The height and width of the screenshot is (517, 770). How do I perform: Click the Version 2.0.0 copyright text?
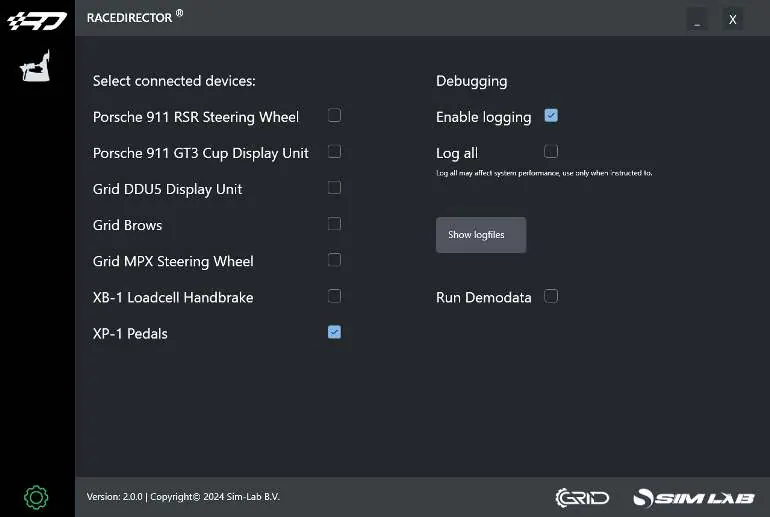pos(183,497)
